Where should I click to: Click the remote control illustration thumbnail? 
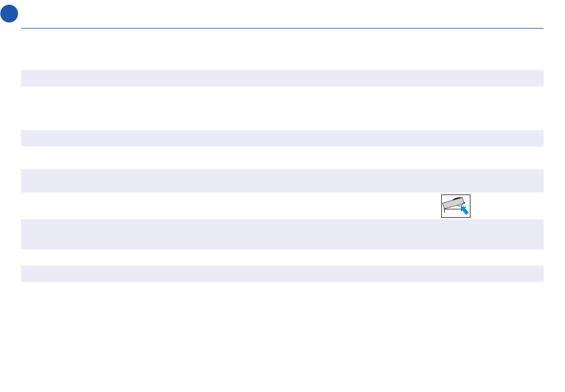click(x=456, y=206)
